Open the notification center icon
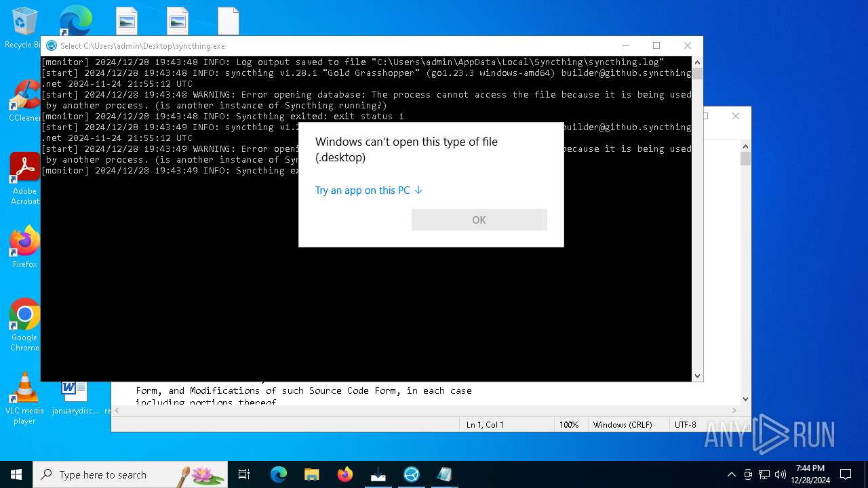Image resolution: width=868 pixels, height=488 pixels. point(846,474)
